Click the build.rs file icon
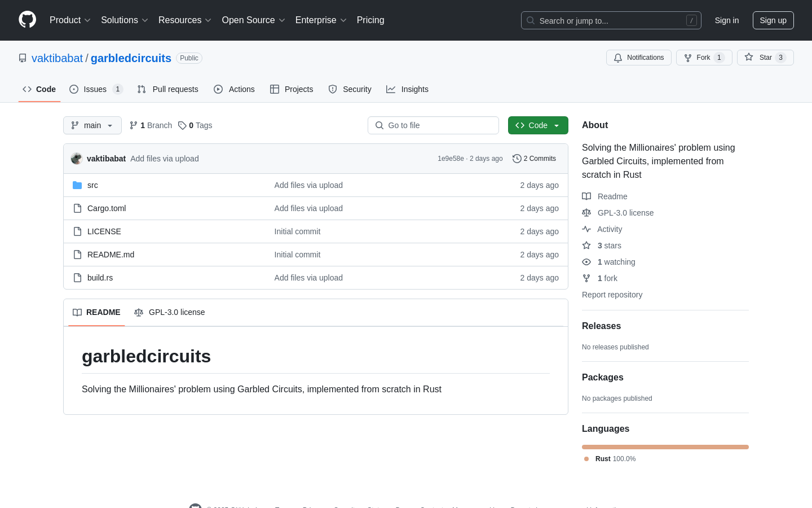The width and height of the screenshot is (812, 508). click(77, 278)
